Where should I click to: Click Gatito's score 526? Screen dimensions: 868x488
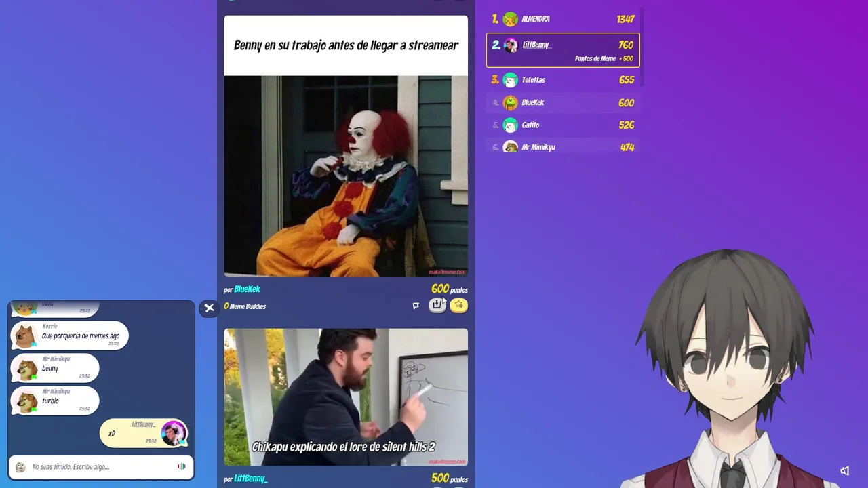click(627, 125)
